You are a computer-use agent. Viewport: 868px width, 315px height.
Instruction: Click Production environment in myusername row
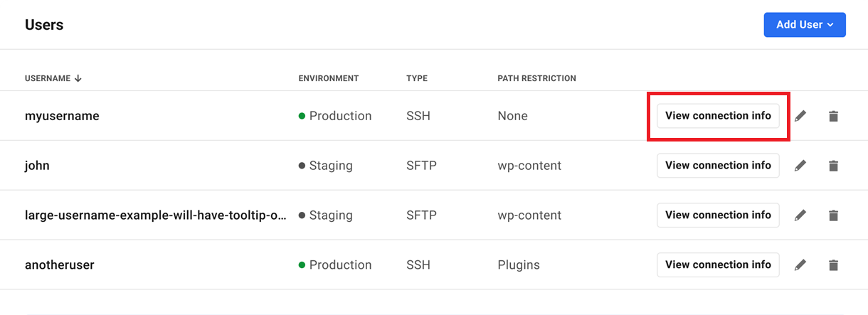pyautogui.click(x=335, y=116)
